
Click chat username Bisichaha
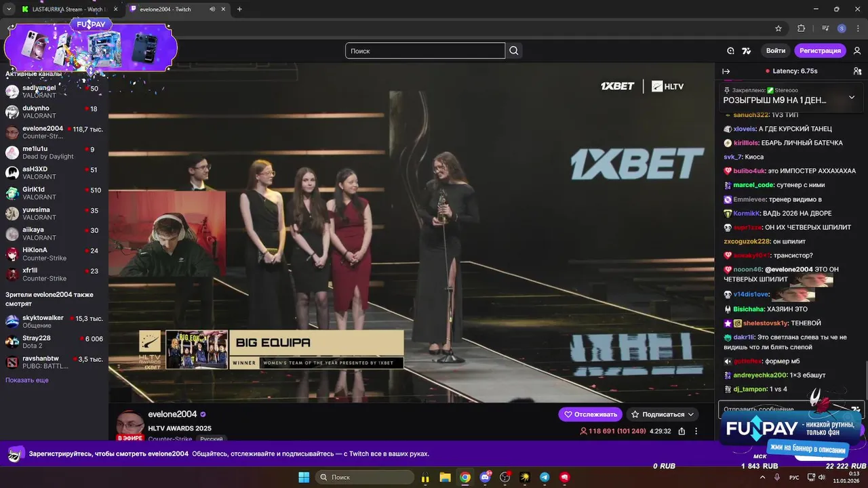(749, 309)
